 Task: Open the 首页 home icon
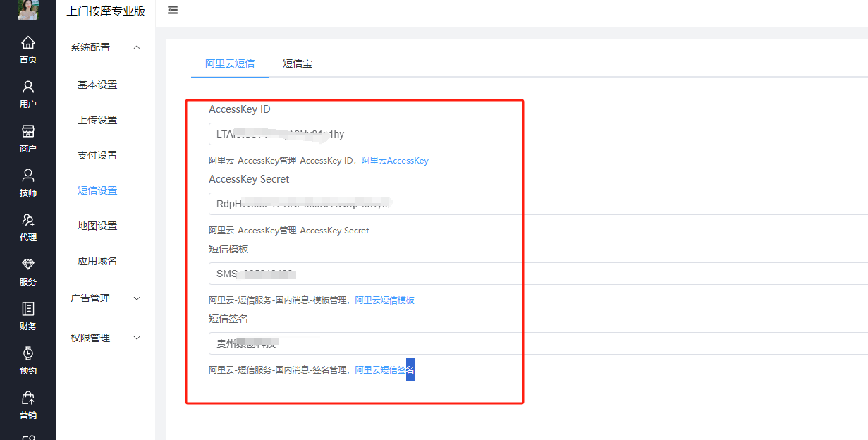[x=28, y=42]
